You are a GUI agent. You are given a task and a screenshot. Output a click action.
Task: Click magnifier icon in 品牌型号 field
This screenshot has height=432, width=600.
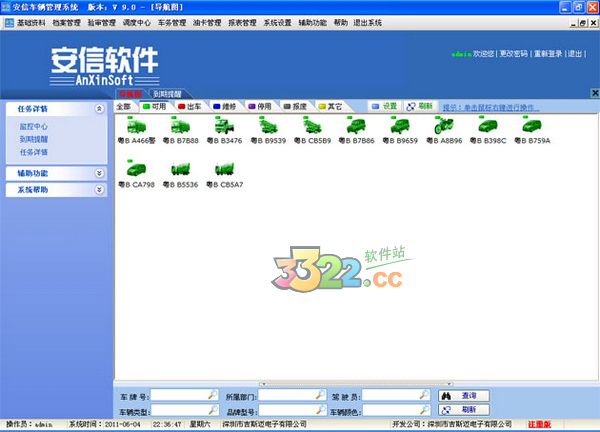point(321,411)
